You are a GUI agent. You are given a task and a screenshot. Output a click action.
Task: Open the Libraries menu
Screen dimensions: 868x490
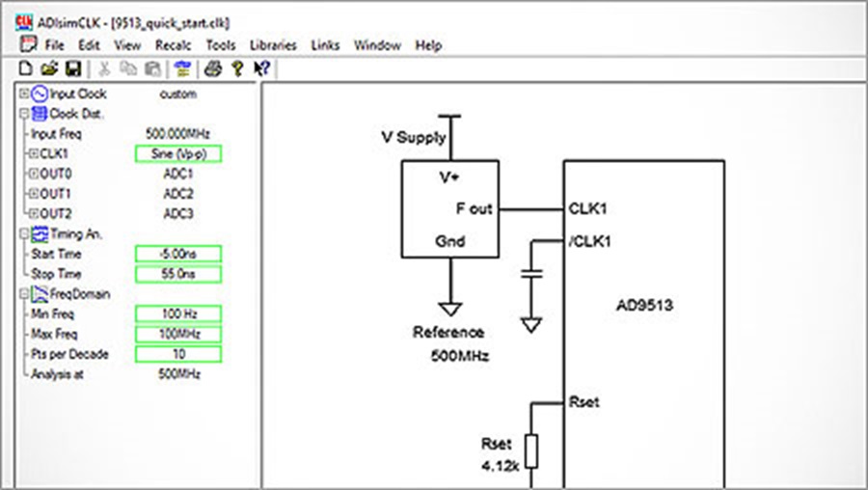(273, 45)
